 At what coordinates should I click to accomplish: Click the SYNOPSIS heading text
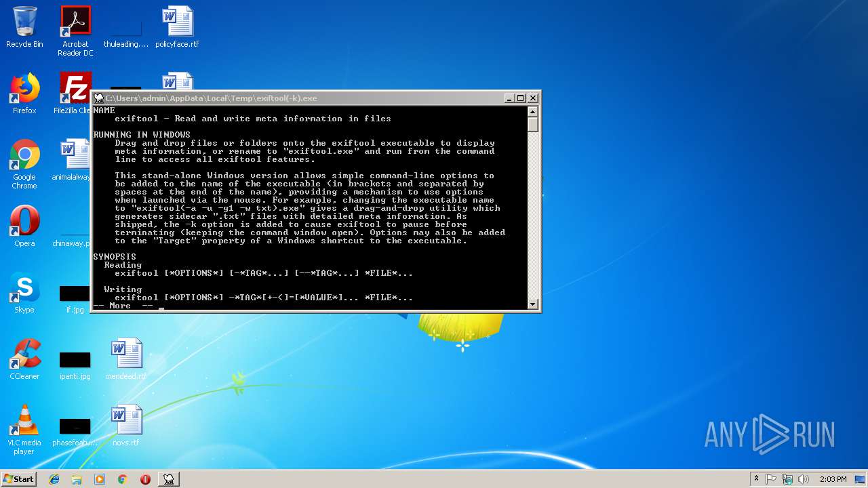click(x=115, y=257)
